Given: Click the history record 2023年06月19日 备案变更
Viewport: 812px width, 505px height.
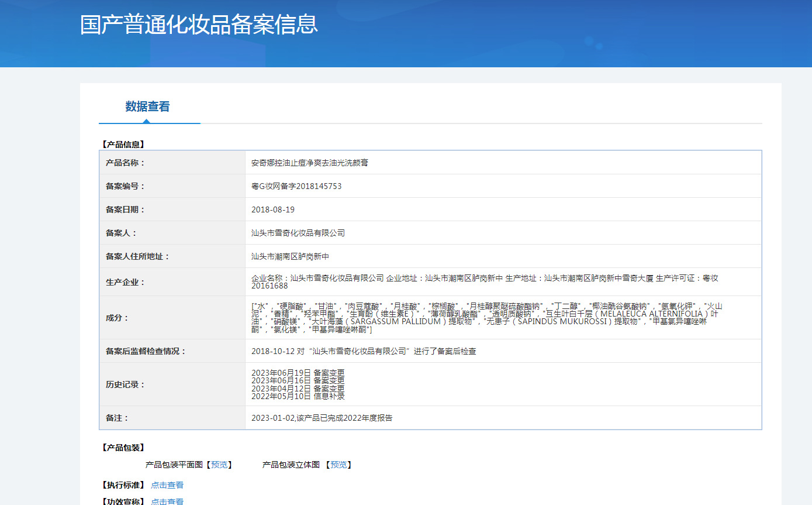Looking at the screenshot, I should pyautogui.click(x=298, y=373).
